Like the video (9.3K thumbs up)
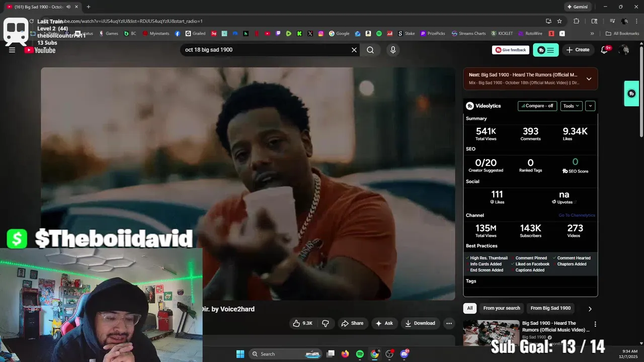Image resolution: width=644 pixels, height=362 pixels. point(303,323)
